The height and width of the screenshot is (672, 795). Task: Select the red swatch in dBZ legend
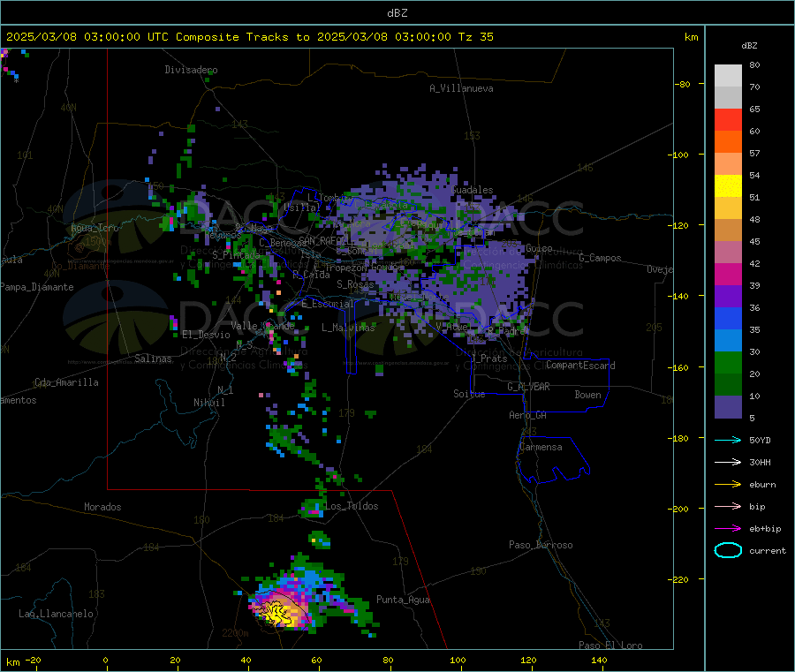[x=728, y=119]
